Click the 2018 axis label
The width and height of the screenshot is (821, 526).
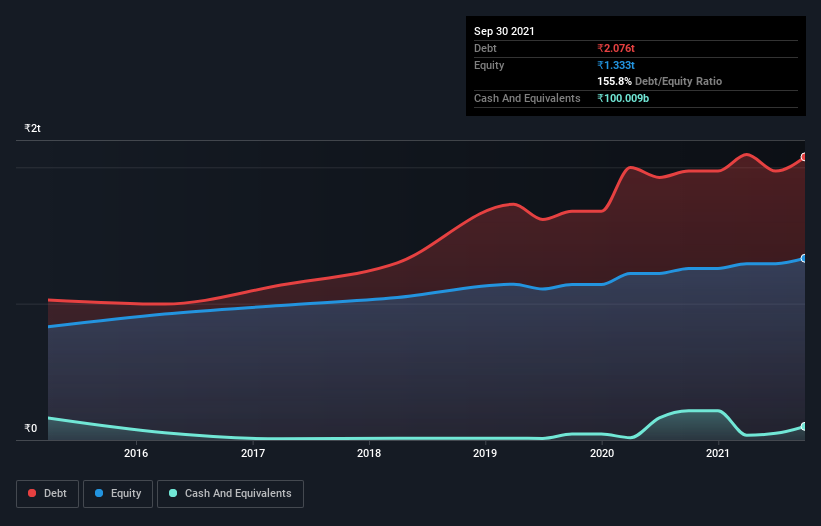[369, 453]
